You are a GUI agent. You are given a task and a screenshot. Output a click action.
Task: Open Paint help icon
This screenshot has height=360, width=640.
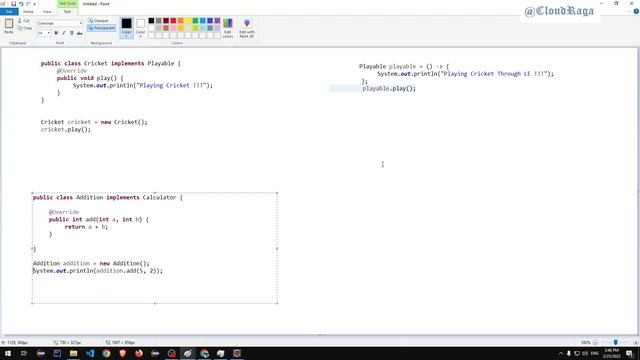pos(636,11)
